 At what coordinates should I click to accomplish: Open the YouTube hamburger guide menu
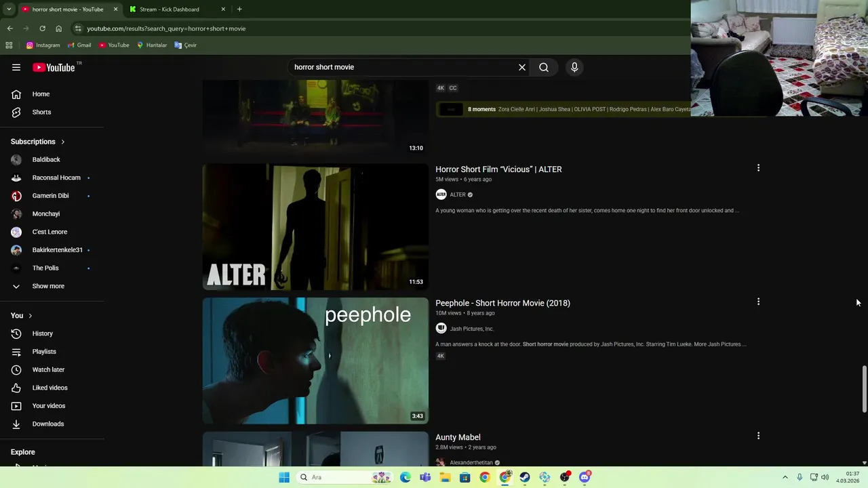[x=16, y=67]
